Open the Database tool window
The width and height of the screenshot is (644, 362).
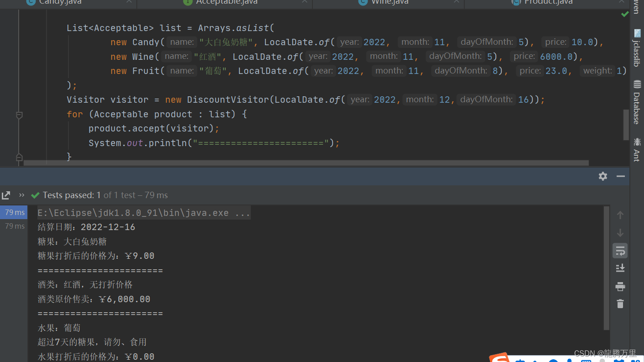(637, 102)
